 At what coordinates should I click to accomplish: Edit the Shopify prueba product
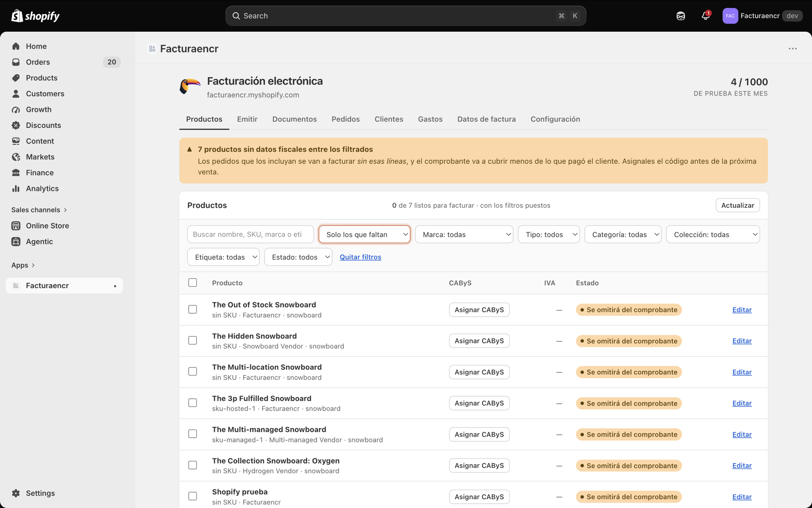tap(742, 497)
